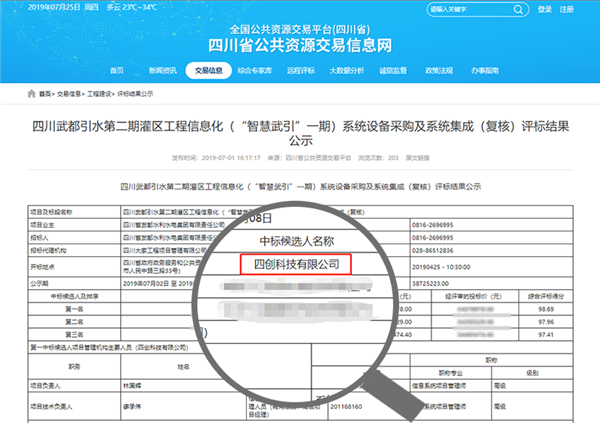Image resolution: width=600 pixels, height=423 pixels.
Task: Open the 注册 register link
Action: pyautogui.click(x=567, y=9)
